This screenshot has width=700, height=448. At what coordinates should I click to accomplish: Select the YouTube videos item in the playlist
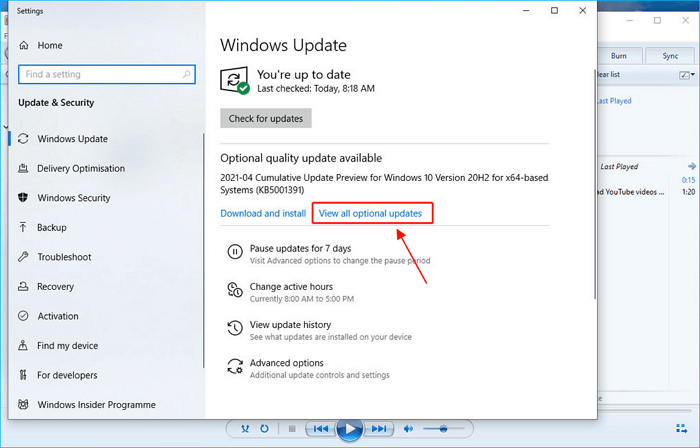click(x=631, y=192)
